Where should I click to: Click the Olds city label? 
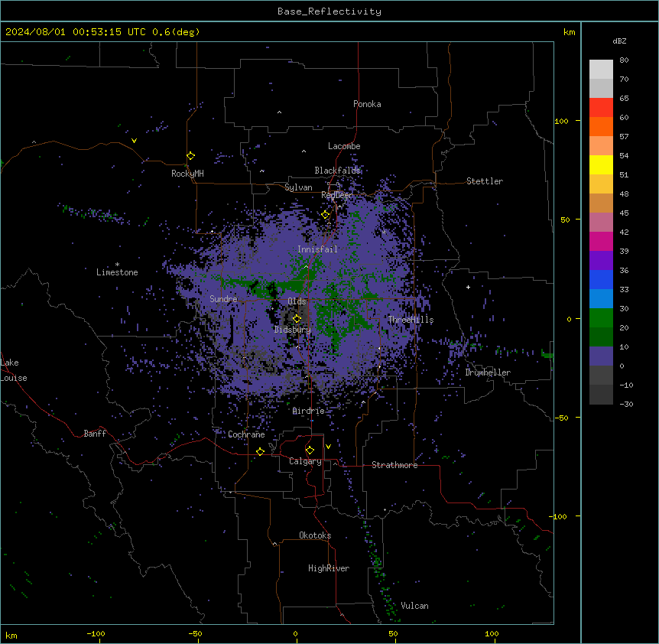(297, 301)
